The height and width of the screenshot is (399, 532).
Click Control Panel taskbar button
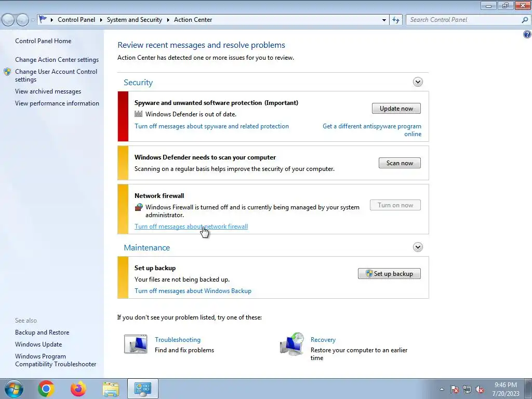[x=143, y=389]
